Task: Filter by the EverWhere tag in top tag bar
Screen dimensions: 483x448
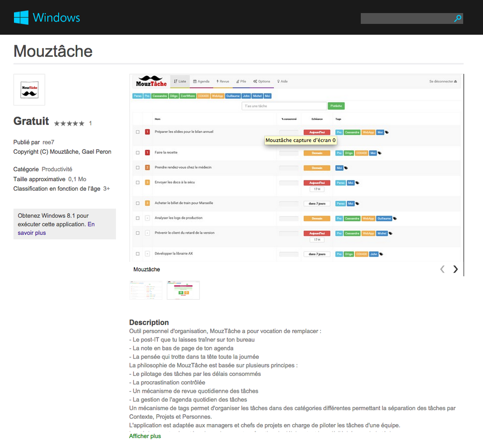Action: (x=188, y=96)
